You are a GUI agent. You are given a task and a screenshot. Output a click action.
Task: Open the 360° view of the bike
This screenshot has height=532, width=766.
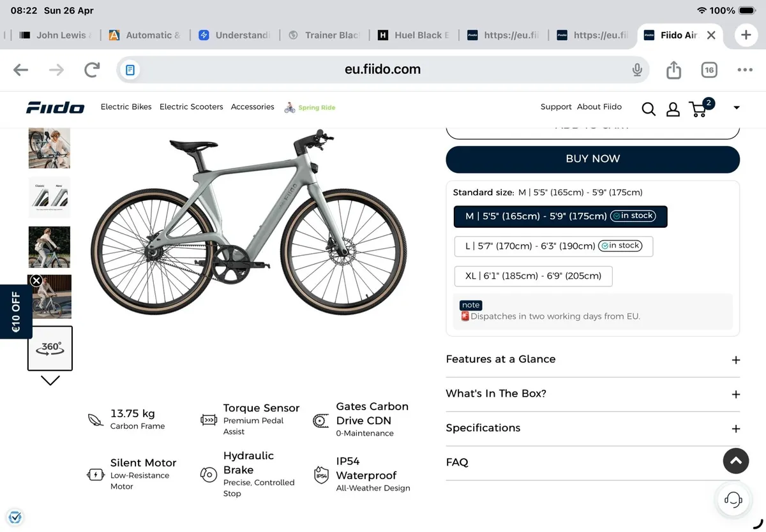50,348
